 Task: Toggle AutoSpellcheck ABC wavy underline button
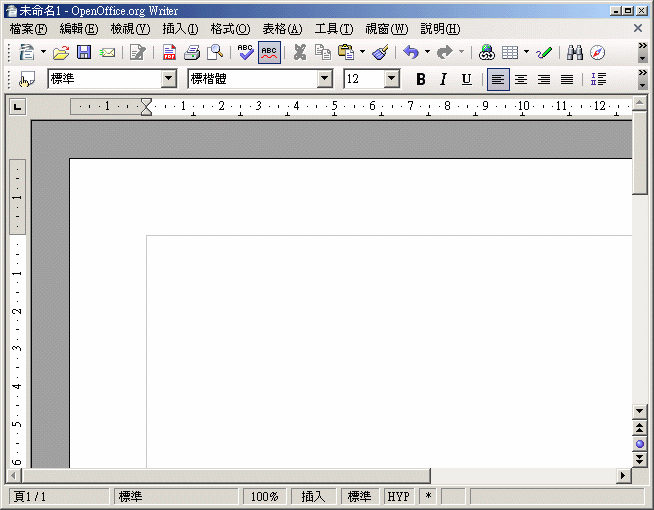(269, 53)
